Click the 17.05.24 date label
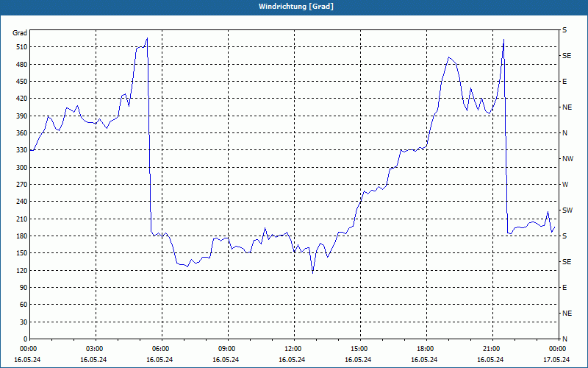Screen dimensions: 588x368 click(556, 359)
